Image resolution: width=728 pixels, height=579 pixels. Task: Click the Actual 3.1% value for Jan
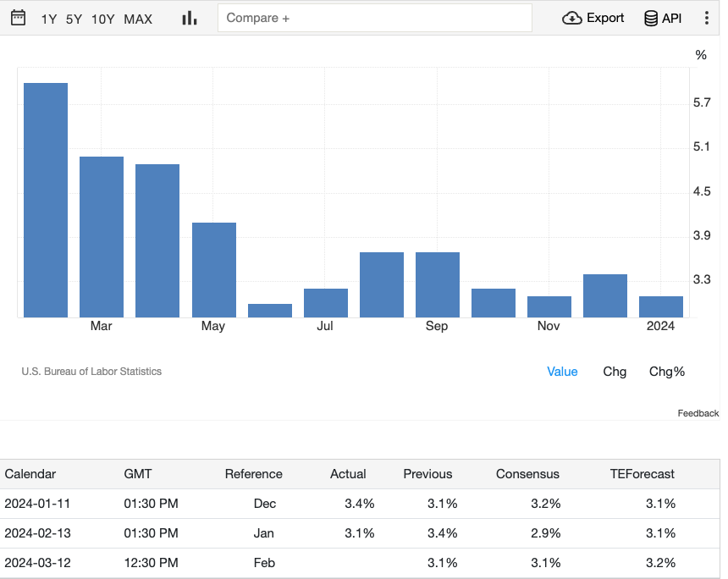pos(360,533)
